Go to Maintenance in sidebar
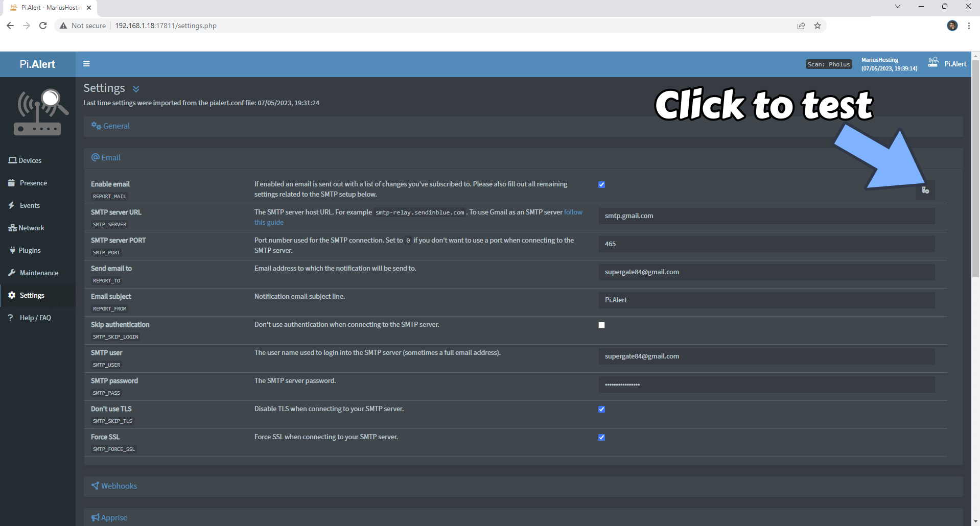The width and height of the screenshot is (980, 526). click(38, 273)
